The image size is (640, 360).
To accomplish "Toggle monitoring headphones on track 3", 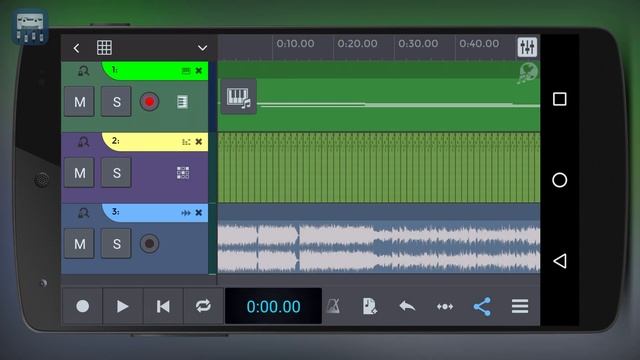I will [83, 213].
